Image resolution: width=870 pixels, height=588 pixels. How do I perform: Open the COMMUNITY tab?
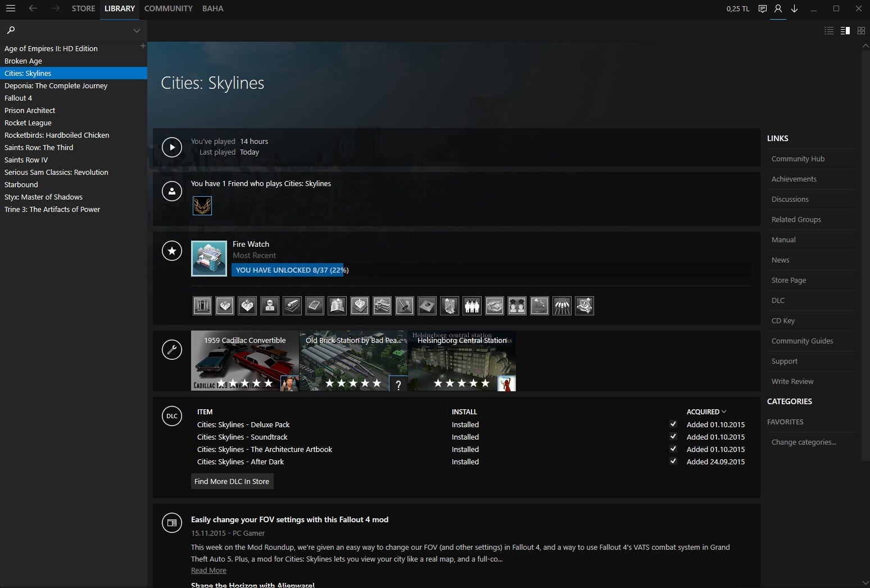pos(168,8)
